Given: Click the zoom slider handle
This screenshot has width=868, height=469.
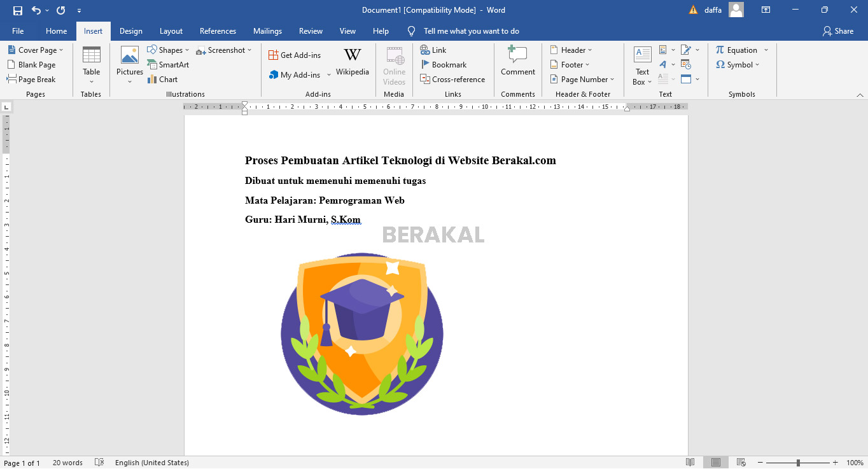Looking at the screenshot, I should point(798,463).
